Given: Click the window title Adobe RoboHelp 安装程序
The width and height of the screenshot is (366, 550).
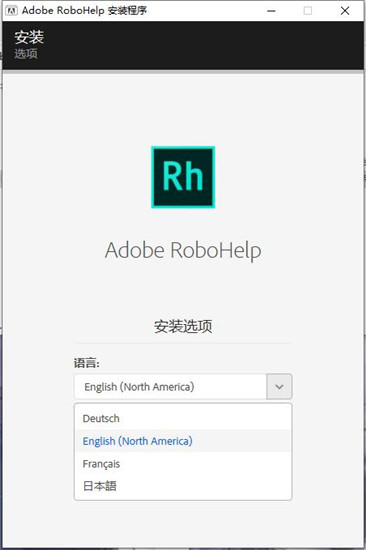Looking at the screenshot, I should [84, 11].
